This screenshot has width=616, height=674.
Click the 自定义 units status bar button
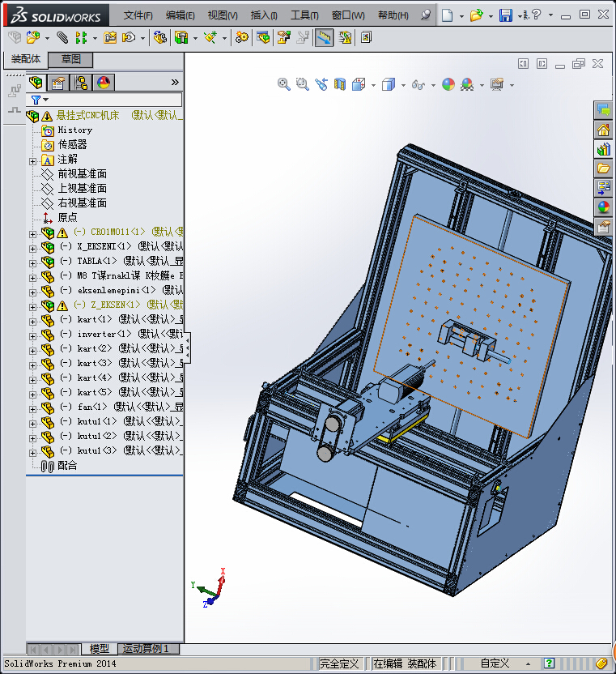[494, 663]
